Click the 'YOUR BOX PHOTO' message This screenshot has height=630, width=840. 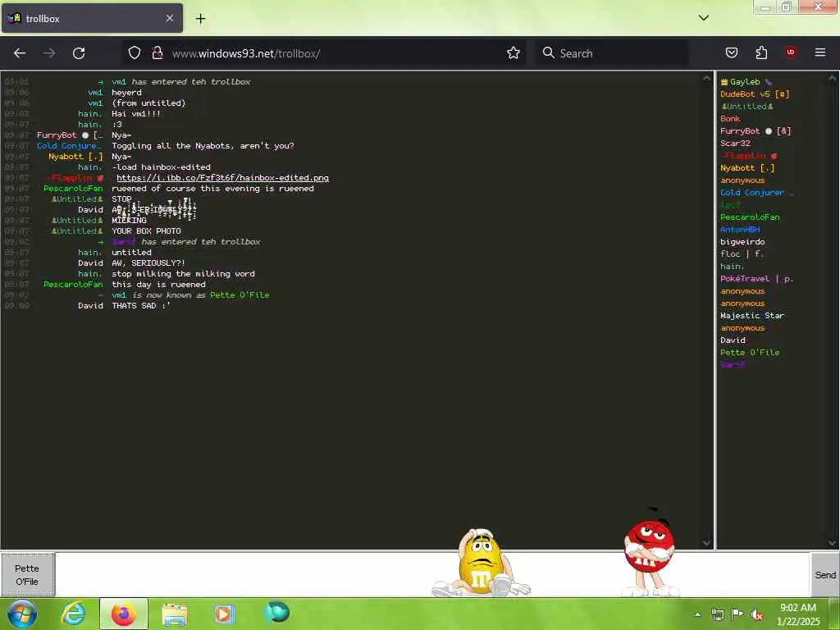146,231
